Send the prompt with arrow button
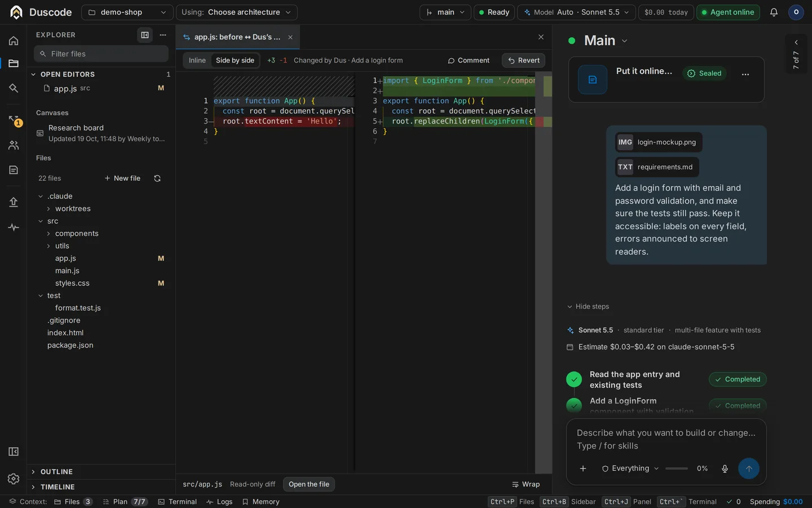 pyautogui.click(x=749, y=468)
